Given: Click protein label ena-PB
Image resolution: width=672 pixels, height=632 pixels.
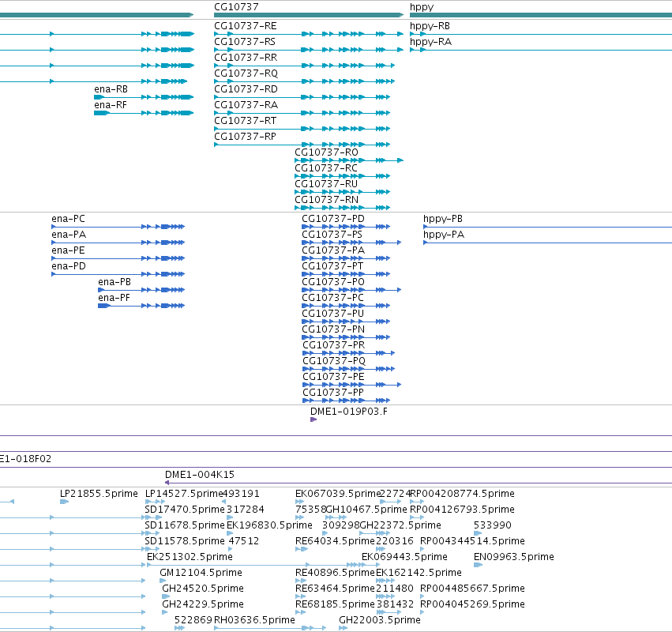Looking at the screenshot, I should (115, 282).
